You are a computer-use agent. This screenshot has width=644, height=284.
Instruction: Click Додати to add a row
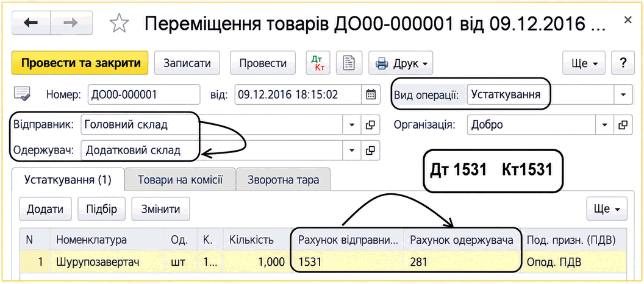45,208
